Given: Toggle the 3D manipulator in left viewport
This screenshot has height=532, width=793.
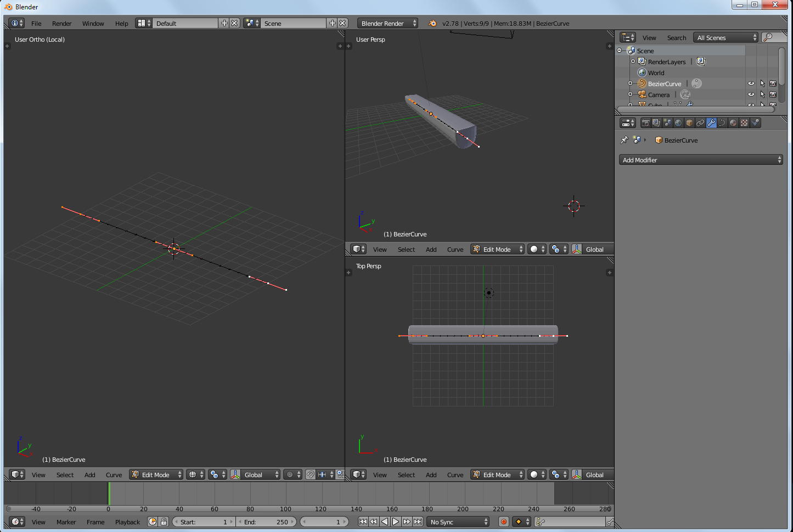Looking at the screenshot, I should 235,474.
